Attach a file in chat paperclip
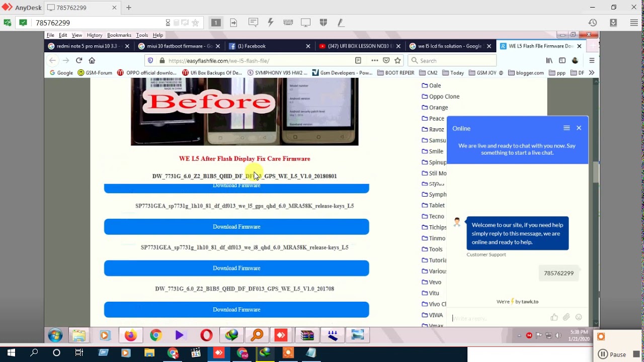Viewport: 644px width, 362px height. click(x=567, y=317)
